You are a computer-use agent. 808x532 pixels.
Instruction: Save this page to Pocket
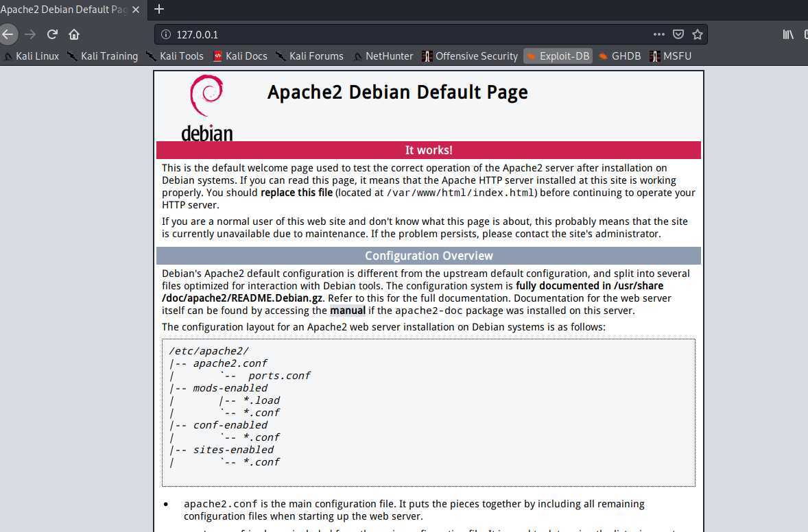click(x=678, y=34)
